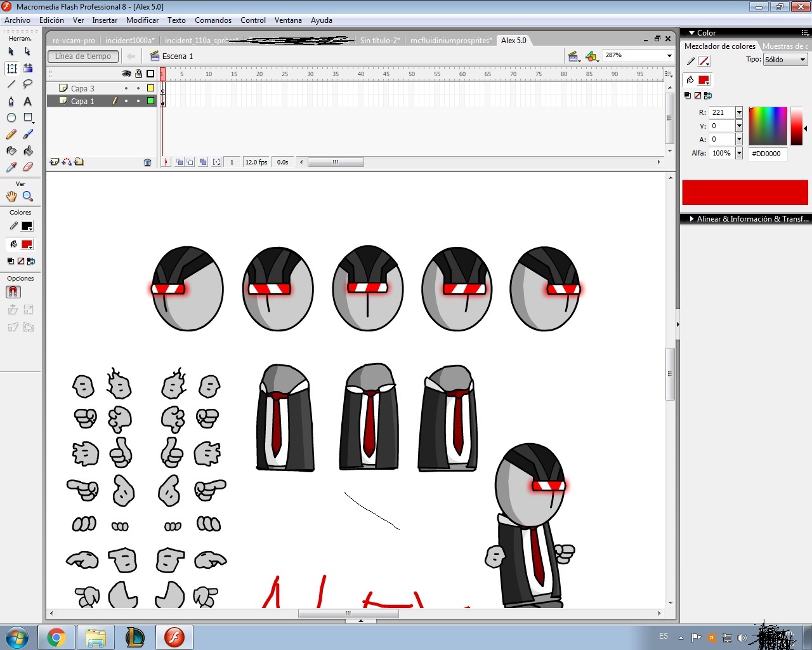Open Edit Scene dropdown icon
This screenshot has height=650, width=812.
pos(574,56)
